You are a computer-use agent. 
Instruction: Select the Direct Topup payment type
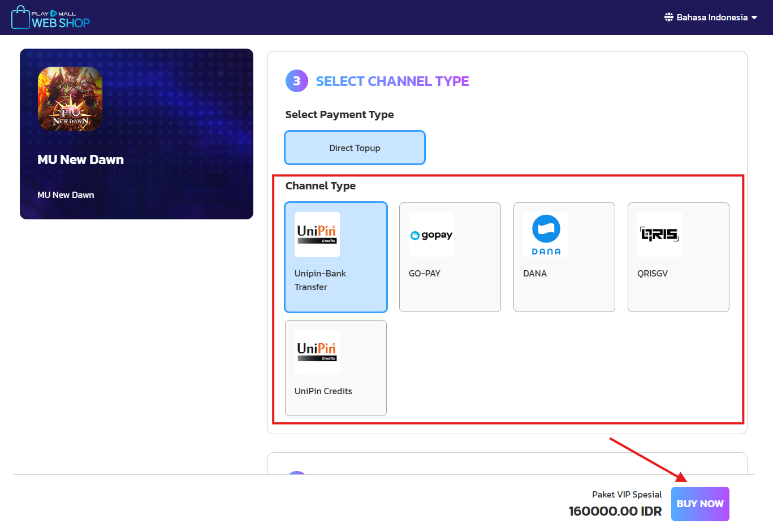(x=355, y=148)
